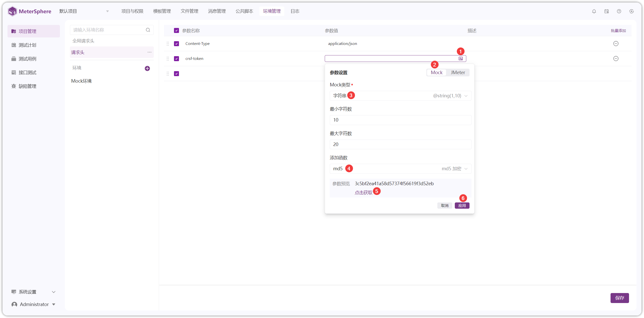Click the search icon in environment name box
The width and height of the screenshot is (644, 318).
tap(148, 30)
